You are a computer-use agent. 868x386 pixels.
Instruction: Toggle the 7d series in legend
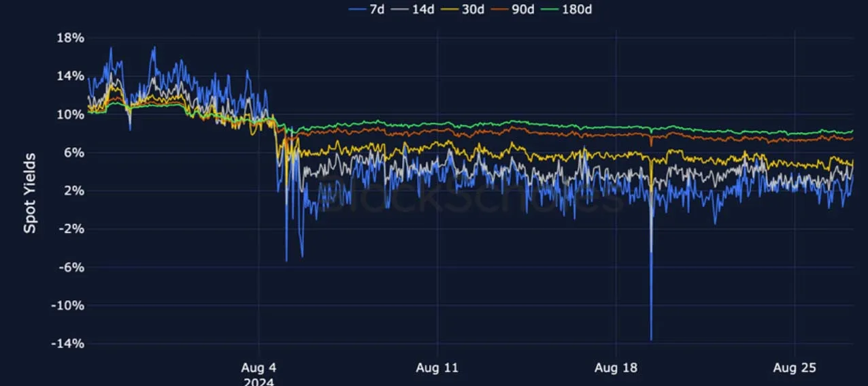[366, 10]
